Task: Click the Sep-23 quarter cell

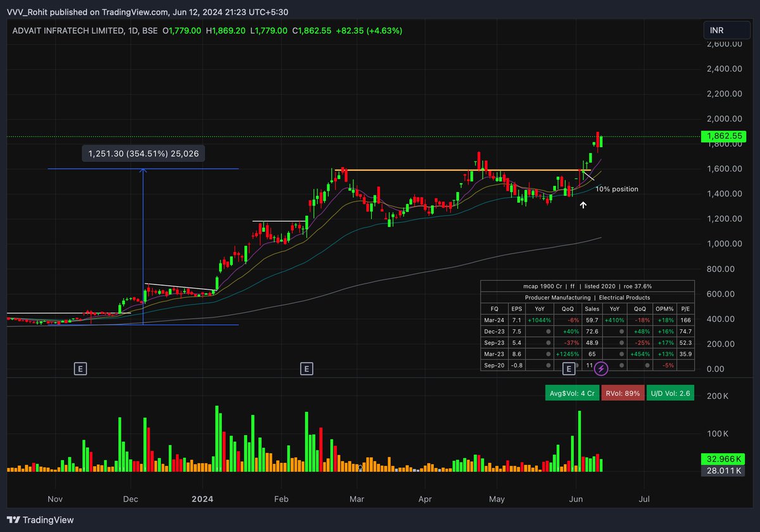Action: tap(494, 343)
